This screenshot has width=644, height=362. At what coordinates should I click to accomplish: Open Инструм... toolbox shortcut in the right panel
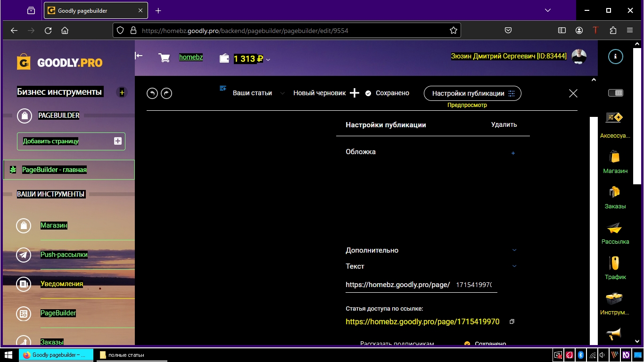(615, 303)
